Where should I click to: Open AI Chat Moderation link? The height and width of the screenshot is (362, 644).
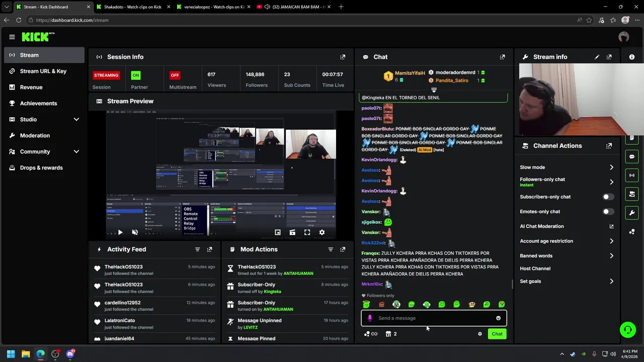[567, 226]
